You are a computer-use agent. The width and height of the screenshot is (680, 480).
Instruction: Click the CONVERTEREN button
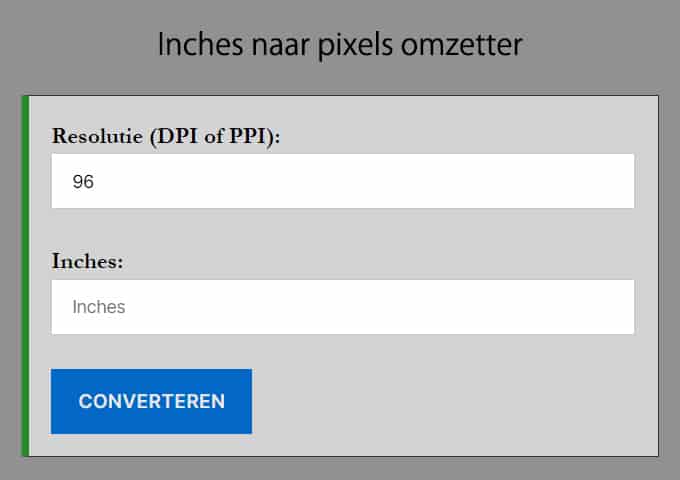[x=151, y=401]
